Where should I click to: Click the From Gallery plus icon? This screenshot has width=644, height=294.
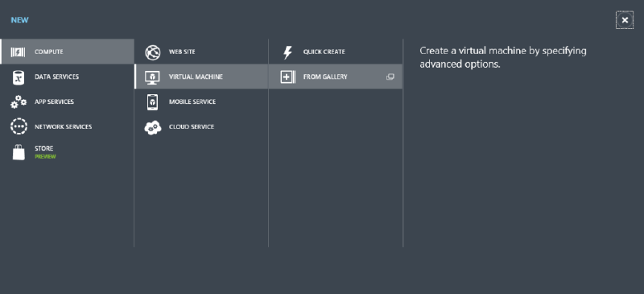tap(287, 77)
